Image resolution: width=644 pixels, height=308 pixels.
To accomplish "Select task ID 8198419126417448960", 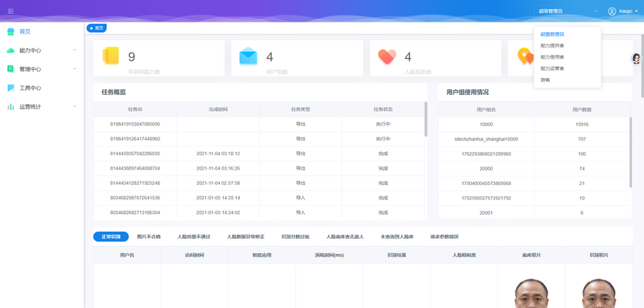I will 135,138.
